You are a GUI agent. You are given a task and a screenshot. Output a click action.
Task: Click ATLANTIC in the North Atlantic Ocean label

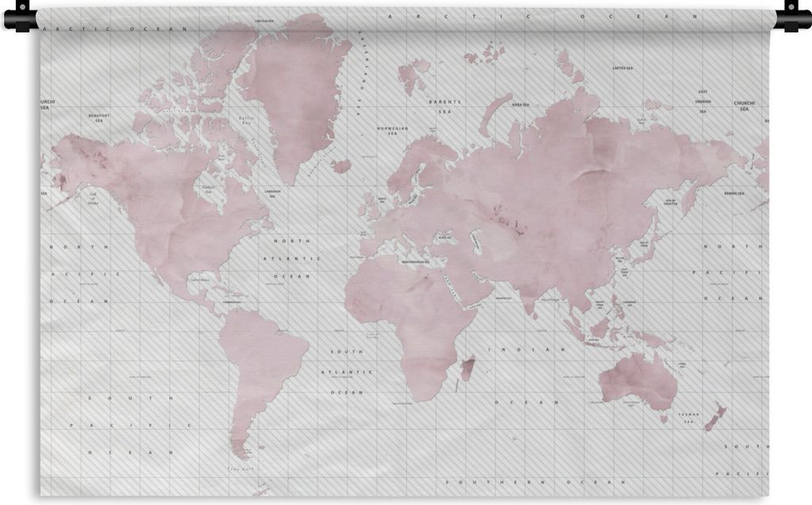tap(292, 258)
